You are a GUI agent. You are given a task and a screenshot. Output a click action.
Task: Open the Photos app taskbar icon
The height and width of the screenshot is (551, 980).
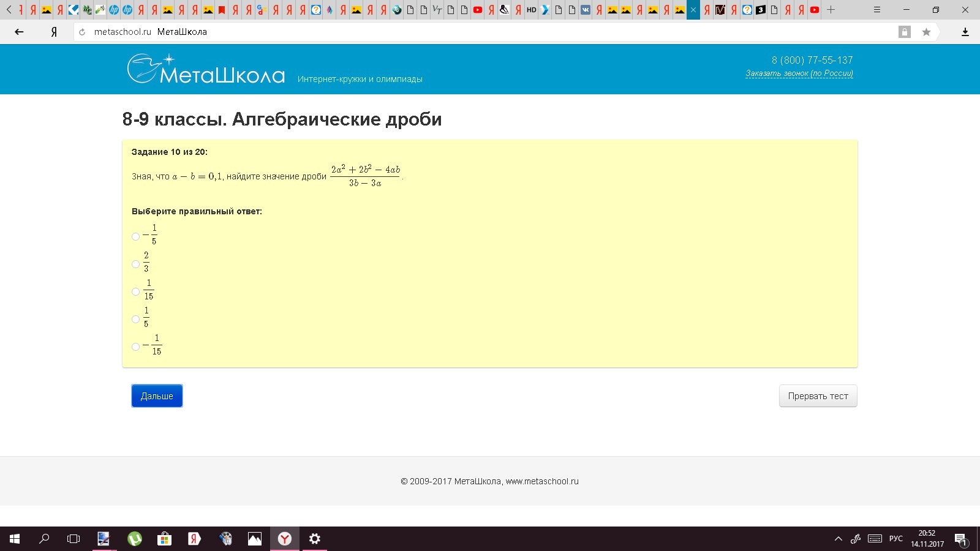click(254, 539)
